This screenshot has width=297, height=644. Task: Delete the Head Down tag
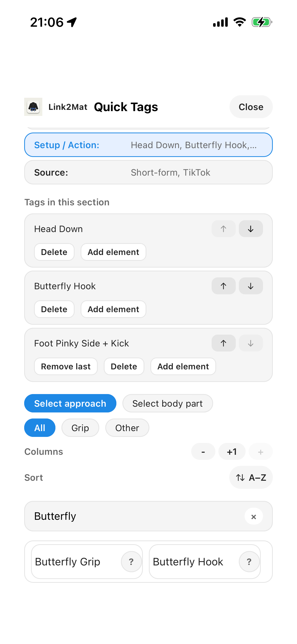(54, 252)
